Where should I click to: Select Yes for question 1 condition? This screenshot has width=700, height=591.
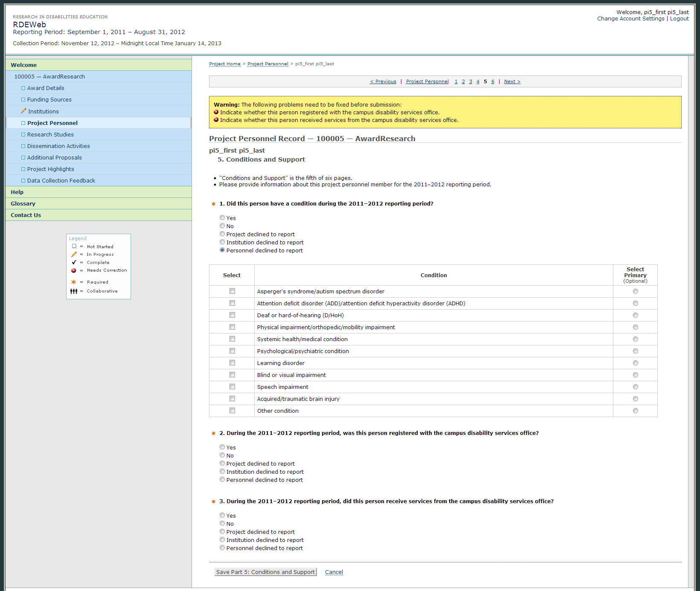pyautogui.click(x=222, y=218)
